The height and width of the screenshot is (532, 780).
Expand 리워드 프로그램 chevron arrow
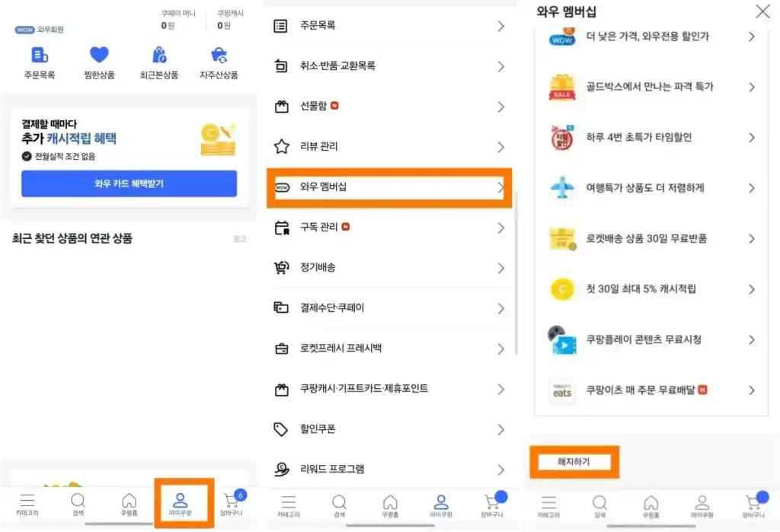tap(501, 470)
